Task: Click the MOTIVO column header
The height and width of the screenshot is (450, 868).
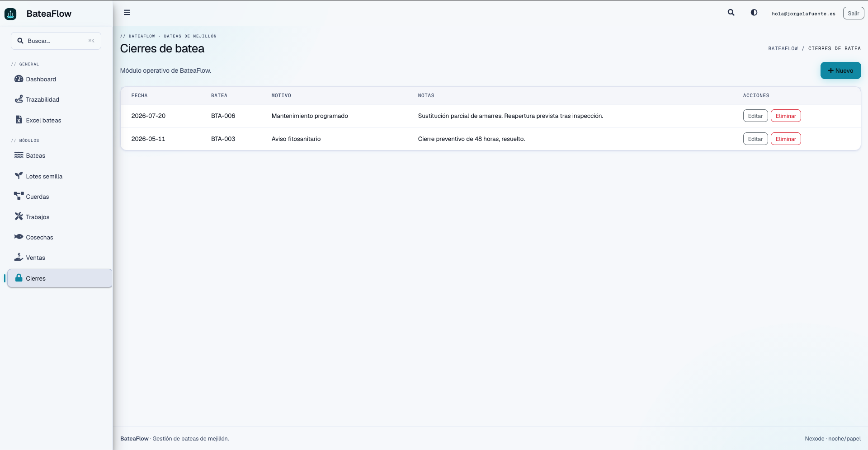Action: (x=281, y=95)
